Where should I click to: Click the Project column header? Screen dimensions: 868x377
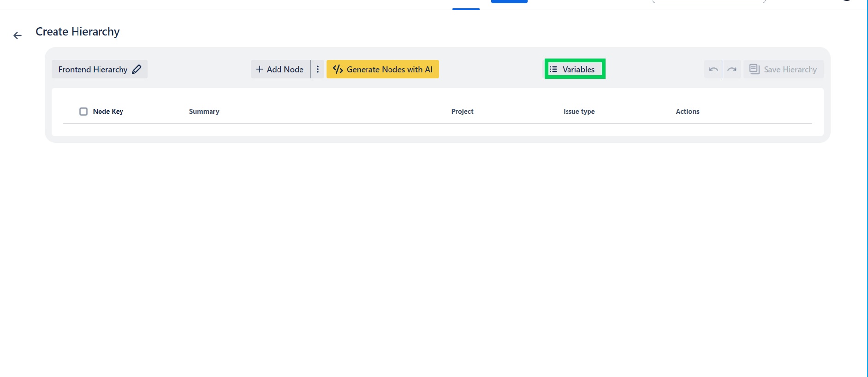tap(462, 112)
